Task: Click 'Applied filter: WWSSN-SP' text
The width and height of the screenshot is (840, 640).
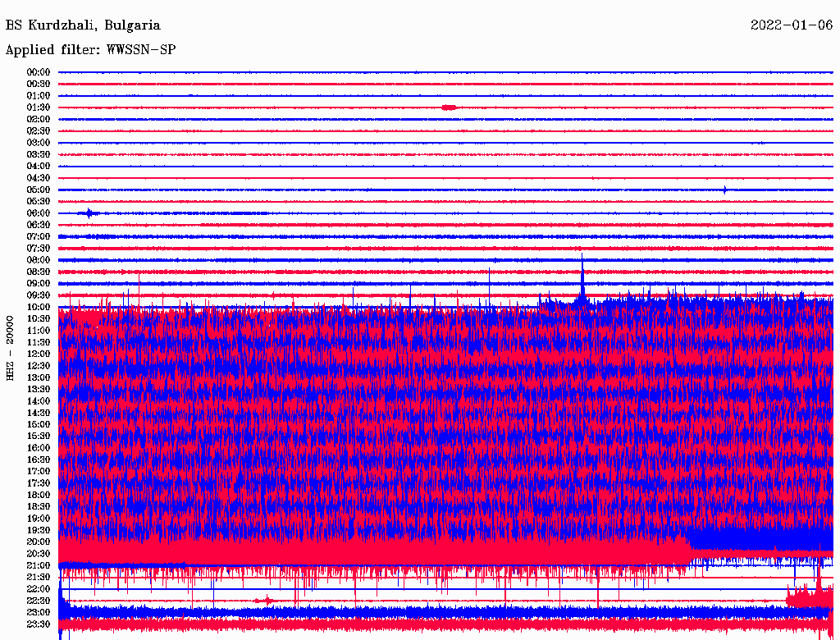Action: point(90,50)
